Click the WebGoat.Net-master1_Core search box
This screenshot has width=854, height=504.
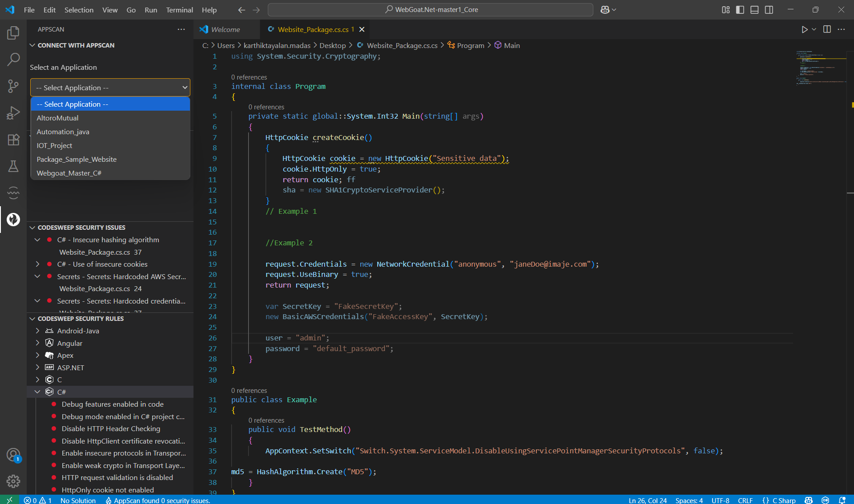click(431, 10)
